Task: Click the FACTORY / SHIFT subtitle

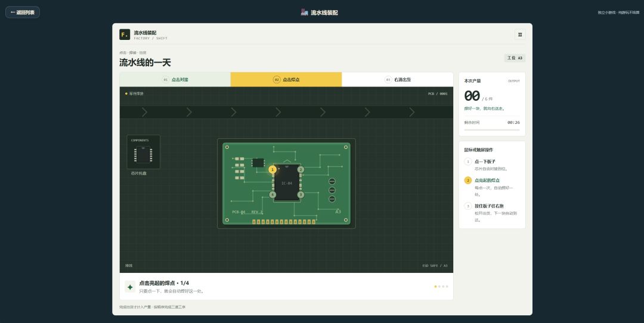Action: pyautogui.click(x=151, y=38)
